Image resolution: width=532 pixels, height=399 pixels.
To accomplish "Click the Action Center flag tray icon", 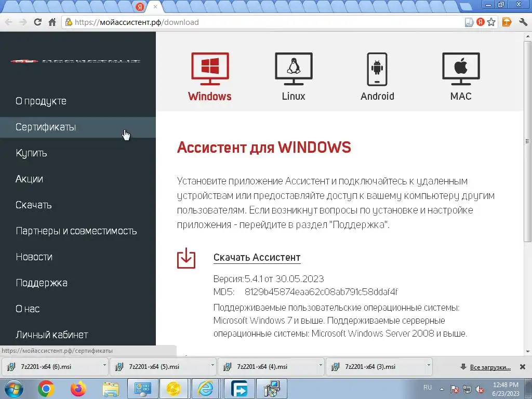I will click(x=454, y=390).
